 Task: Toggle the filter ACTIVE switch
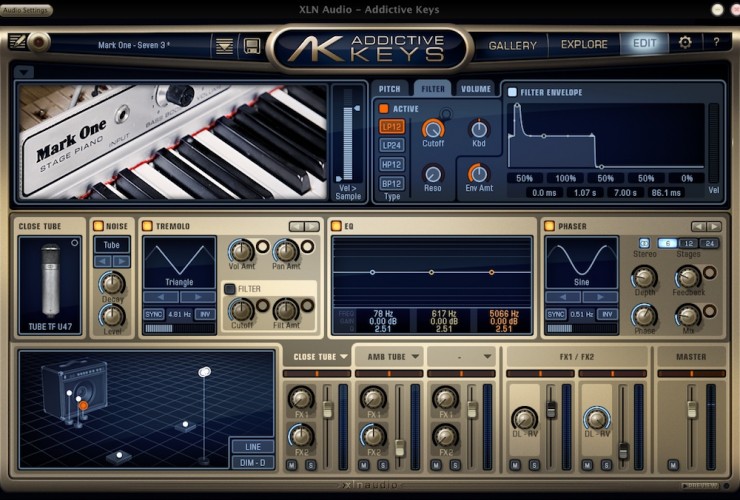[384, 109]
